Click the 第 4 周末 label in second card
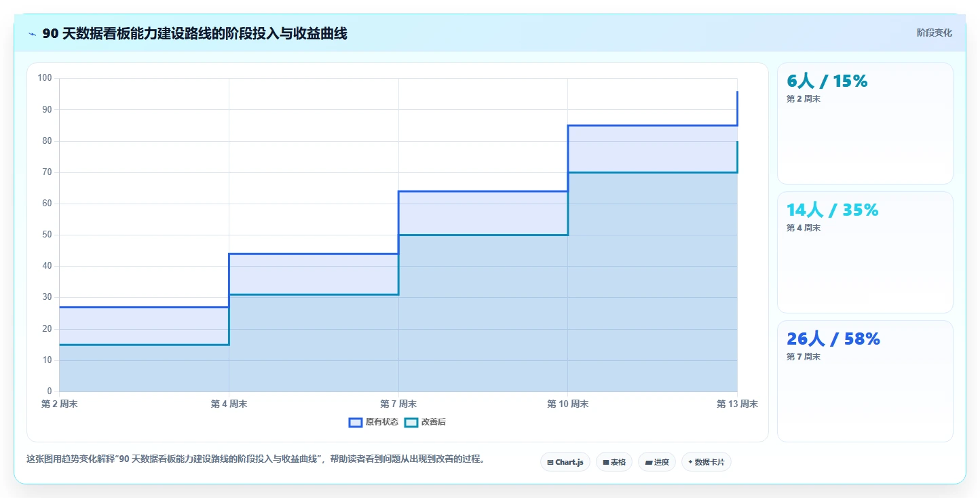Screen dimensions: 980x498 (x=804, y=228)
